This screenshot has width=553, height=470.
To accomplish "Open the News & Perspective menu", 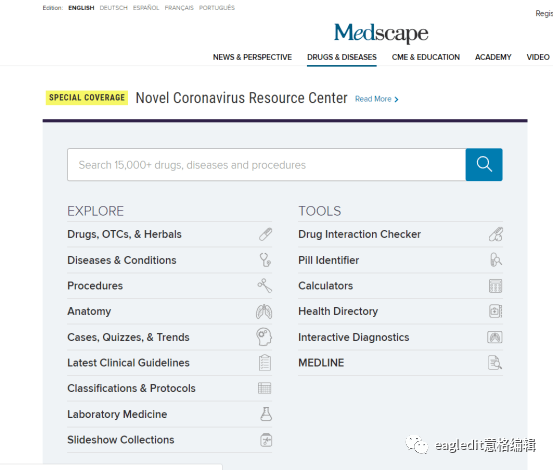I will tap(252, 57).
